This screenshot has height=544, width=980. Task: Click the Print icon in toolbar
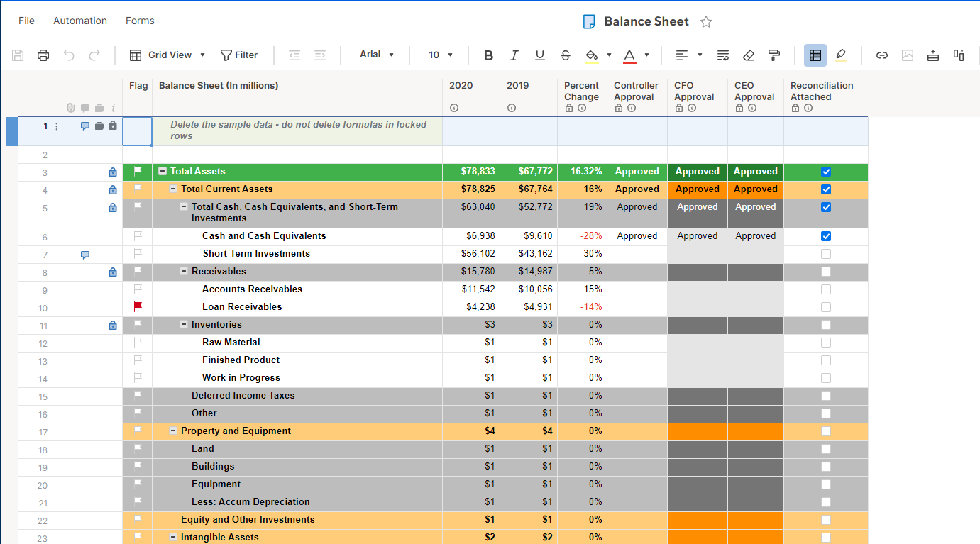tap(43, 55)
